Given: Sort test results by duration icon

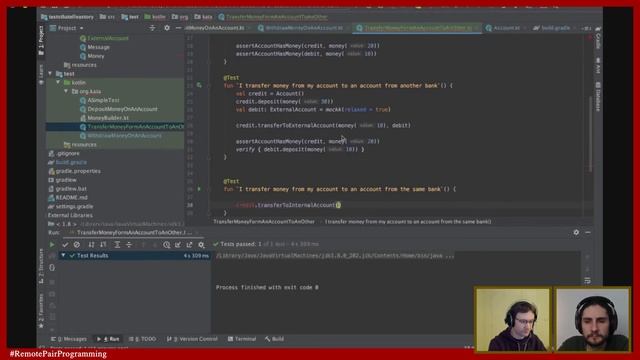Looking at the screenshot, I should (x=103, y=244).
